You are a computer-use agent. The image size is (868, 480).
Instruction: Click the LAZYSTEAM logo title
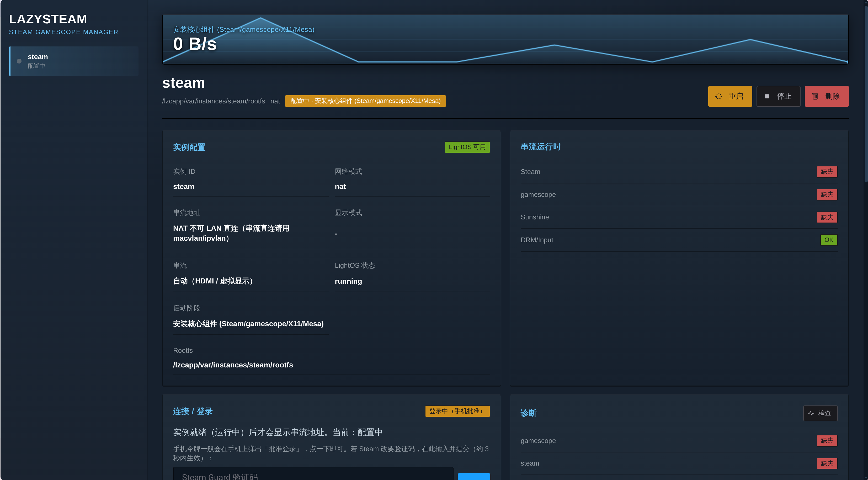(x=48, y=19)
